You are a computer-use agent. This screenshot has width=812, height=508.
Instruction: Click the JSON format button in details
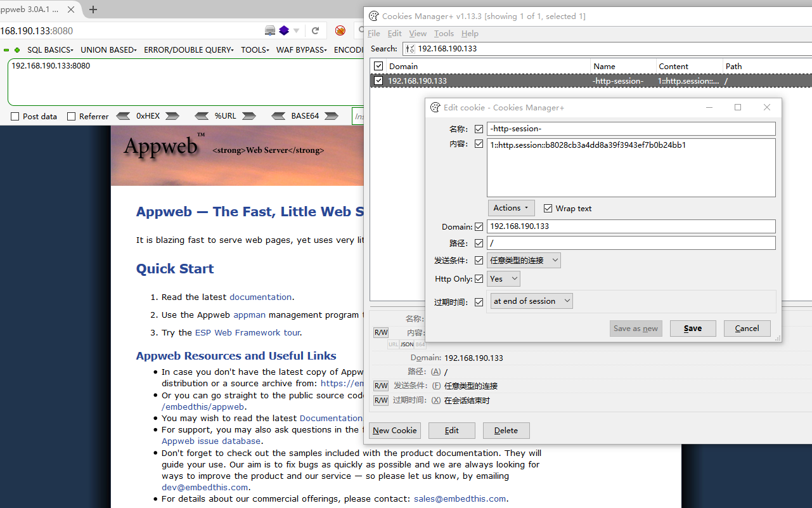(407, 344)
